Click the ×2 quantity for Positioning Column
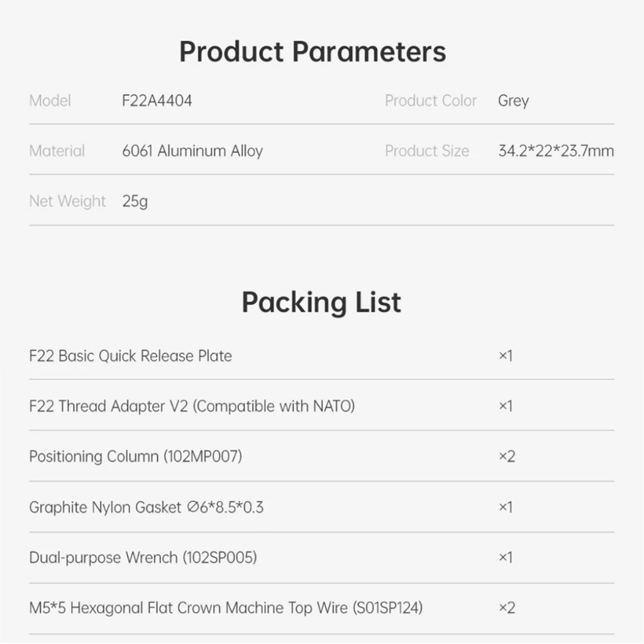The height and width of the screenshot is (644, 644). click(x=506, y=457)
